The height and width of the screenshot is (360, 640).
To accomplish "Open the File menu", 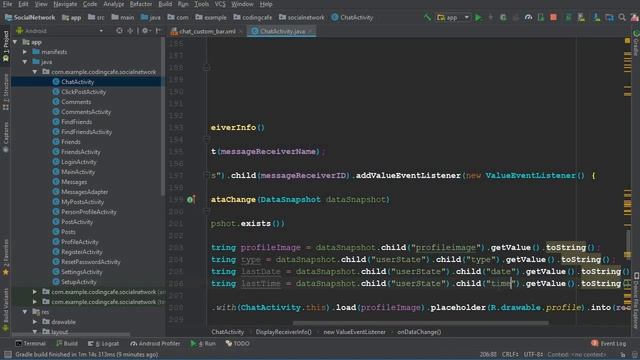I will tap(7, 4).
